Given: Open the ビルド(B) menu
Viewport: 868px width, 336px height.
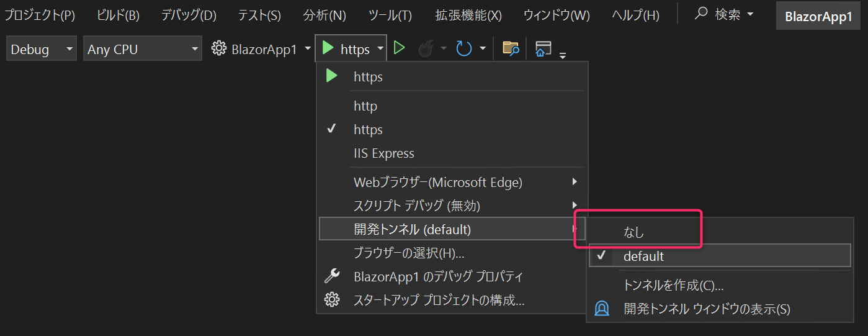Looking at the screenshot, I should [119, 16].
